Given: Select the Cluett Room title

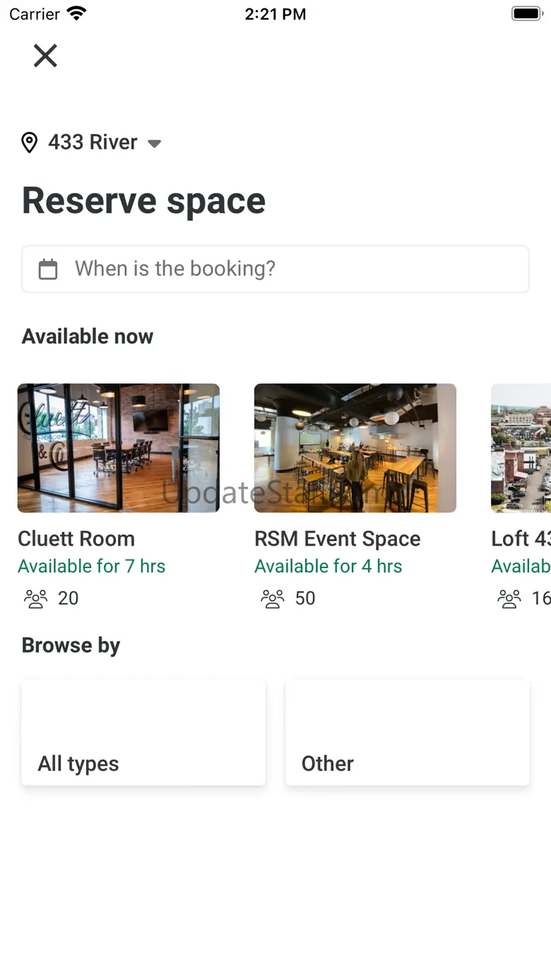Looking at the screenshot, I should [76, 538].
